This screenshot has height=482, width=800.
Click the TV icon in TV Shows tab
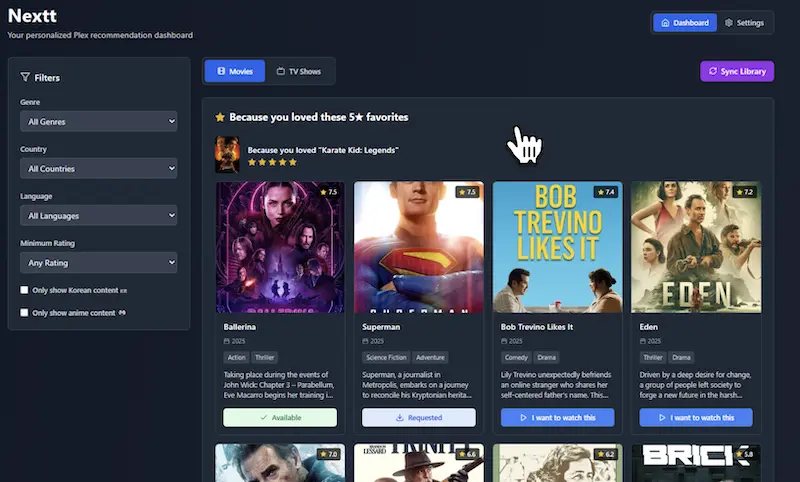click(281, 71)
